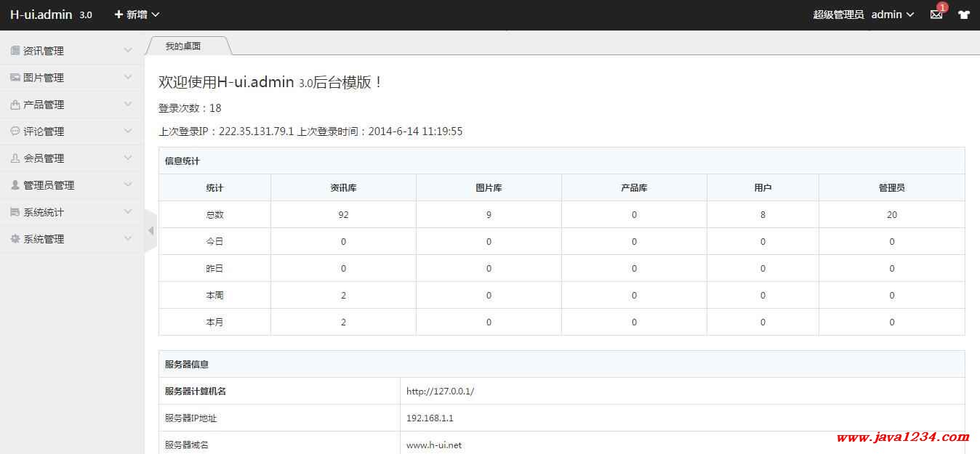Click the 昨日 row label
The image size is (980, 454).
[x=214, y=269]
